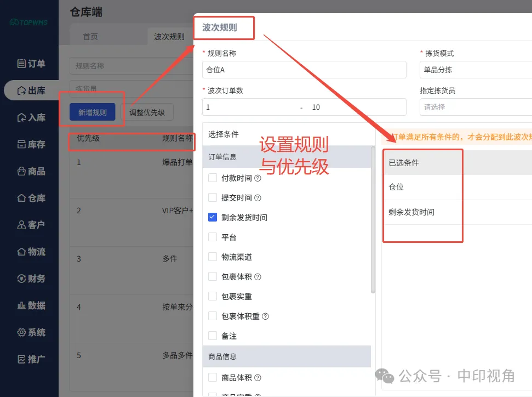Check the 包裹体积重 condition

(213, 316)
